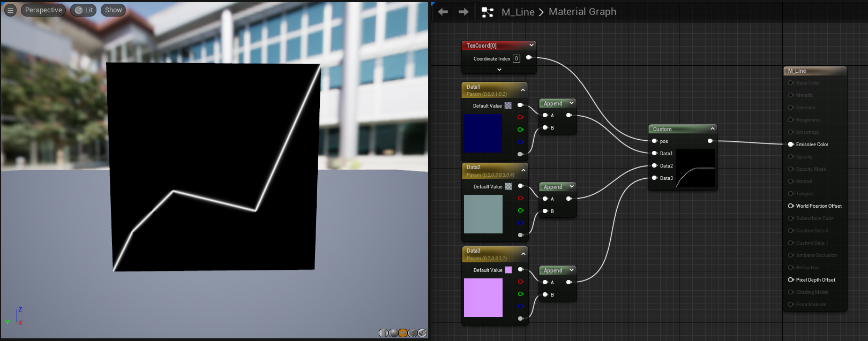
Task: Open the Lit shading mode dropdown
Action: (x=84, y=10)
